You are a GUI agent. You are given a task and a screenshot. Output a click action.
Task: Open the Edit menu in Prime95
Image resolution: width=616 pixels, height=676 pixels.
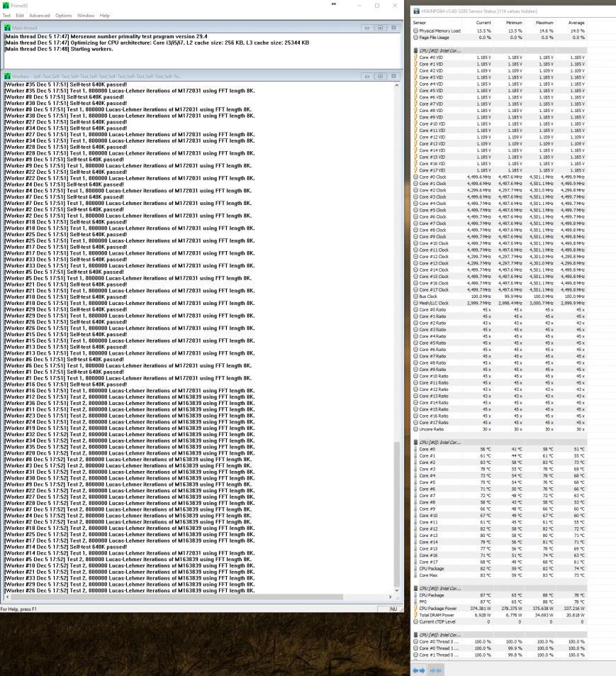pyautogui.click(x=20, y=16)
